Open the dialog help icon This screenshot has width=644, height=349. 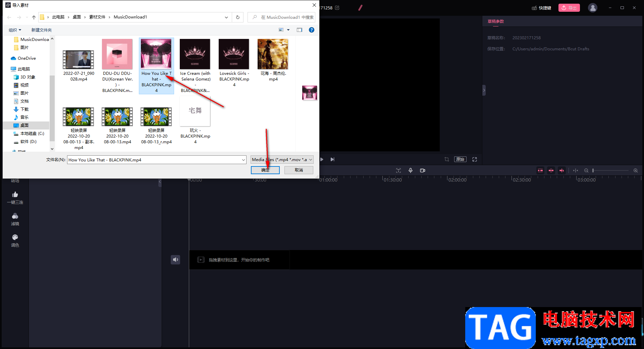point(312,30)
